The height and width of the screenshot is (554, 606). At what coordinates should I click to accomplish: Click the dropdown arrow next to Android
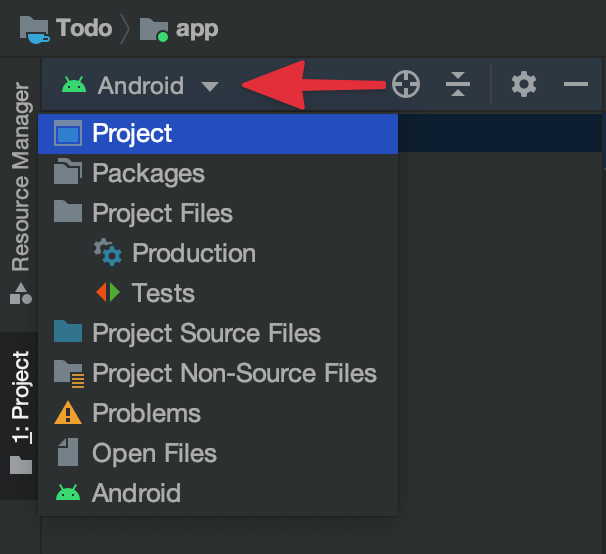point(210,86)
